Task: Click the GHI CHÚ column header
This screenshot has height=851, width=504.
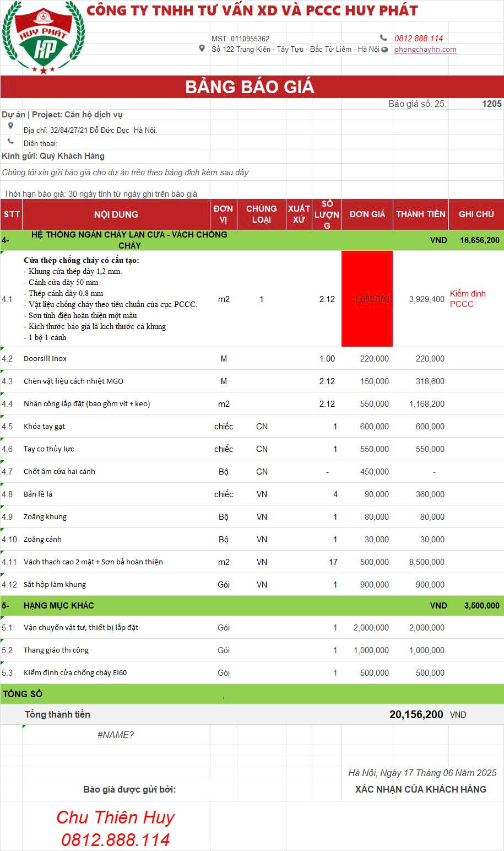Action: tap(476, 214)
